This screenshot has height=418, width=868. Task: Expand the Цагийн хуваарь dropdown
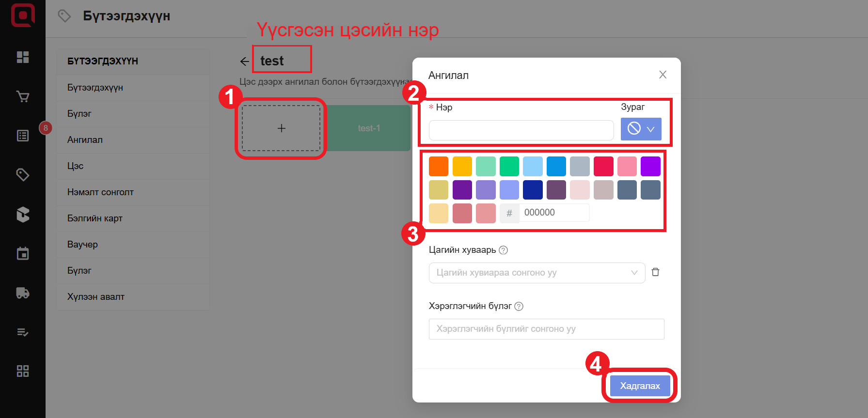(x=537, y=273)
